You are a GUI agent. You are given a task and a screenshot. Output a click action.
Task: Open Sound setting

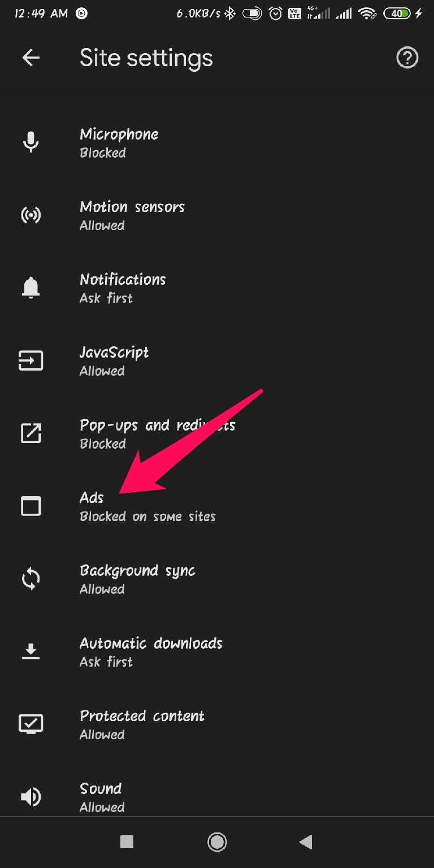click(217, 788)
